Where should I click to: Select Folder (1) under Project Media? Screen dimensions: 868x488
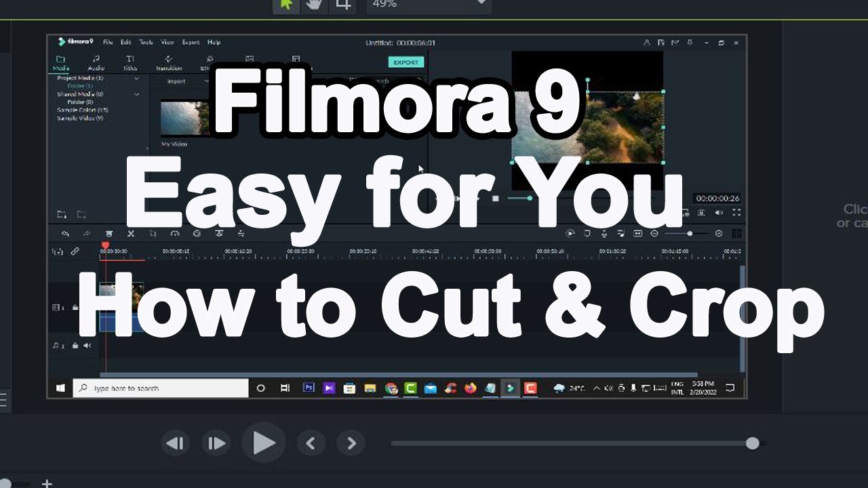click(x=80, y=86)
